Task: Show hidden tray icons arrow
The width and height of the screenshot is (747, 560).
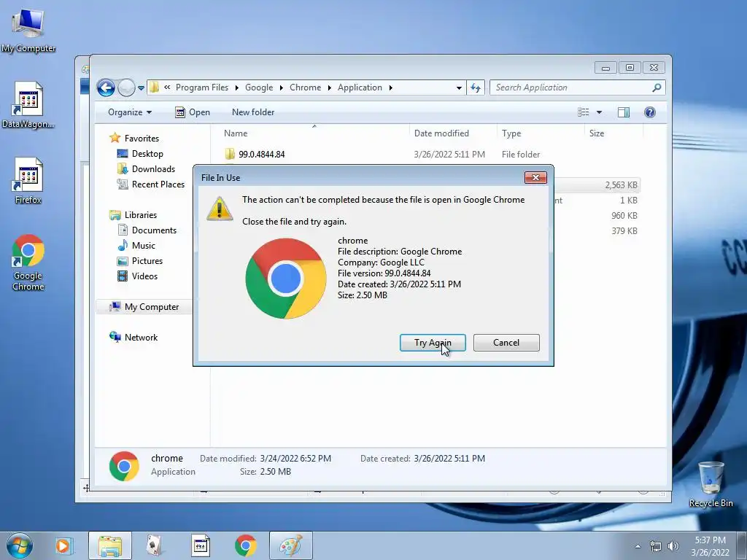Action: point(638,546)
